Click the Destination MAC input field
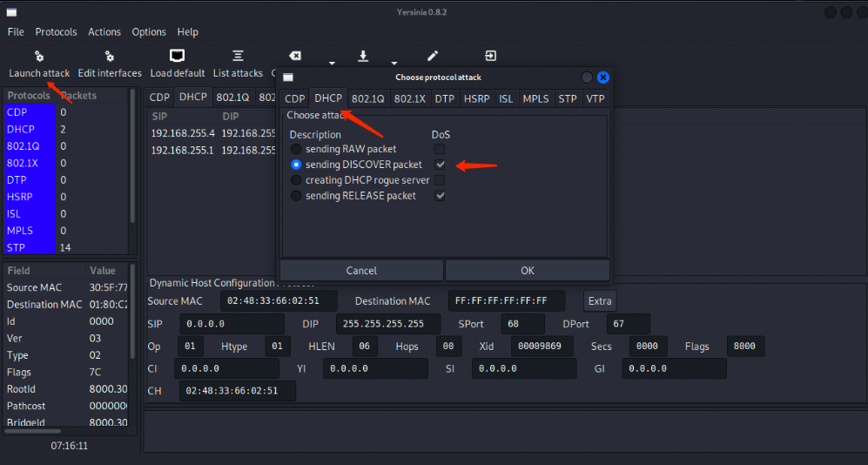The width and height of the screenshot is (868, 465). 507,301
